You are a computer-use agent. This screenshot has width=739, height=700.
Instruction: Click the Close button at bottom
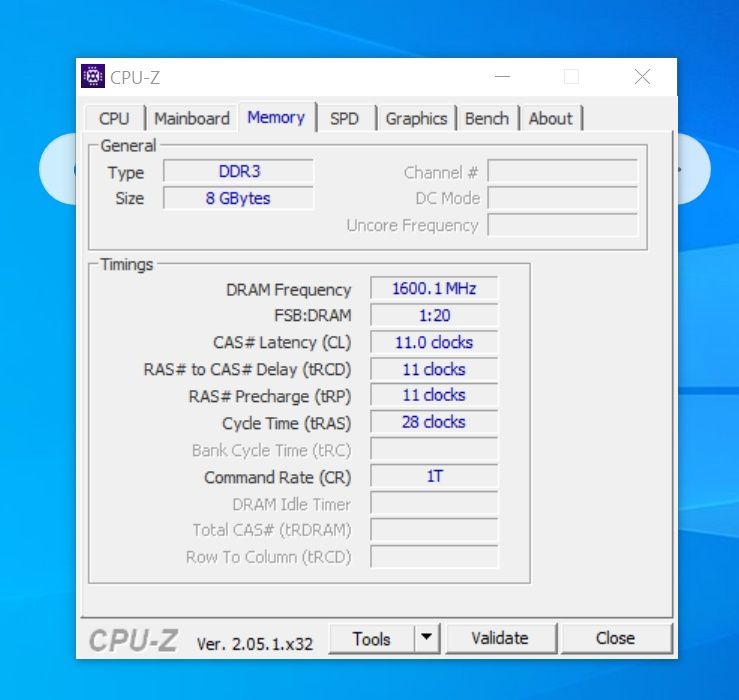616,638
